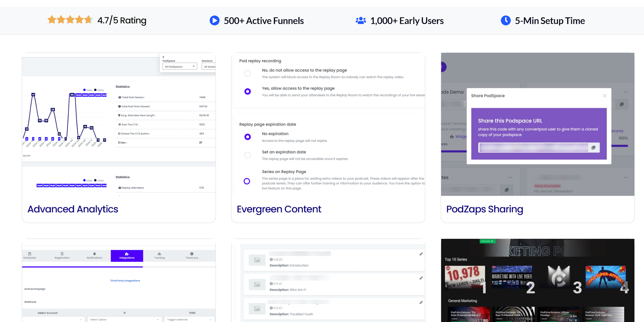Select the 'Series on Replay Page' radio option
This screenshot has height=322, width=644.
247,181
